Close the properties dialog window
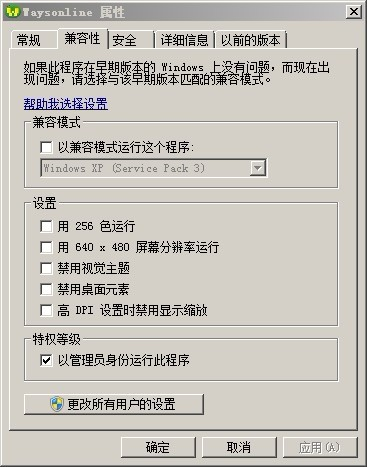This screenshot has width=367, height=467. pos(353,12)
